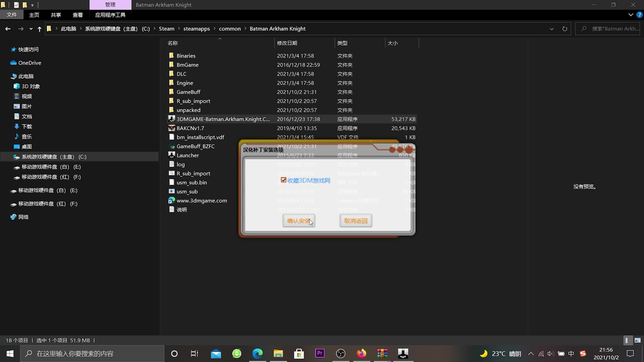
Task: Select the usm_sub.bin file
Action: coord(192,182)
